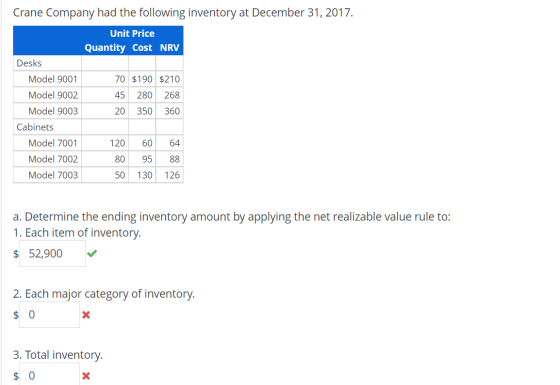Click the red X beside total inventory

(x=86, y=376)
